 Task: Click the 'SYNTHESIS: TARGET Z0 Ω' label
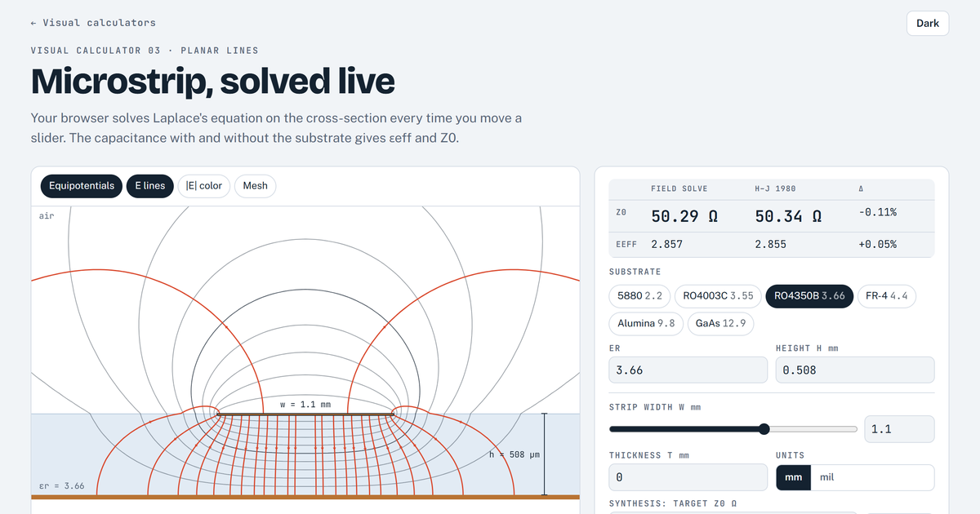click(673, 503)
